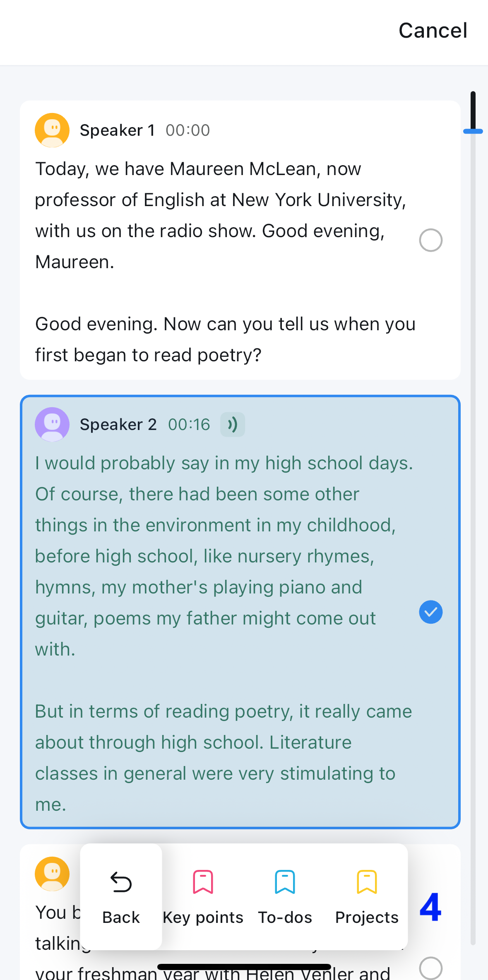This screenshot has height=980, width=488.
Task: Tap the orange avatar in the bottom card
Action: [x=52, y=874]
